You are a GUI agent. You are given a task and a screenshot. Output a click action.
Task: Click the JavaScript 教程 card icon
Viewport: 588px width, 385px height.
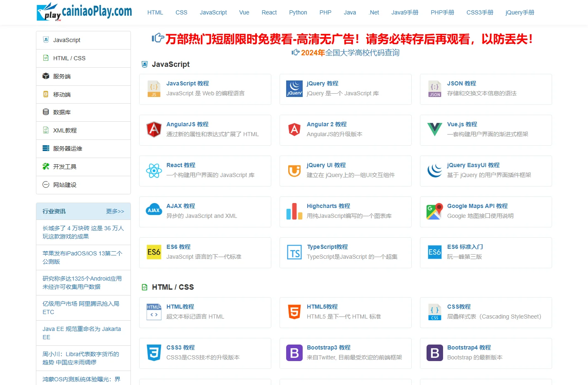coord(154,89)
